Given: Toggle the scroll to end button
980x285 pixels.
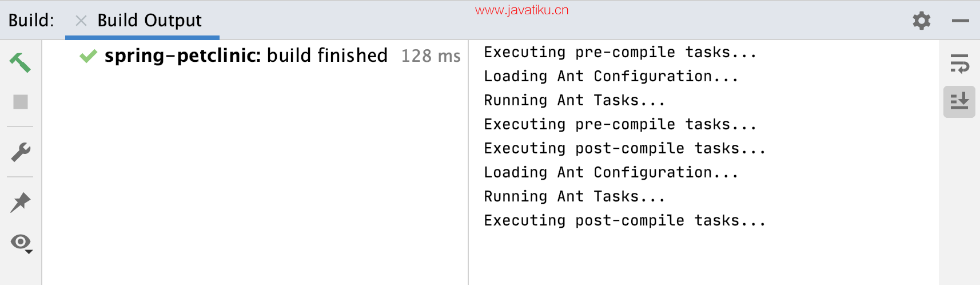Looking at the screenshot, I should [959, 102].
